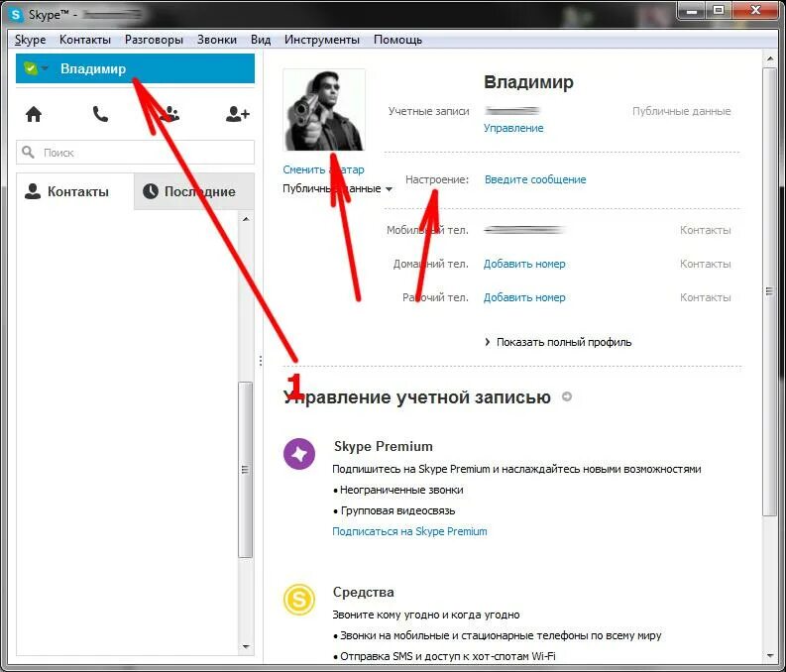Click Контакты privacy label for Домашний тел.
The width and height of the screenshot is (786, 672).
pyautogui.click(x=705, y=264)
